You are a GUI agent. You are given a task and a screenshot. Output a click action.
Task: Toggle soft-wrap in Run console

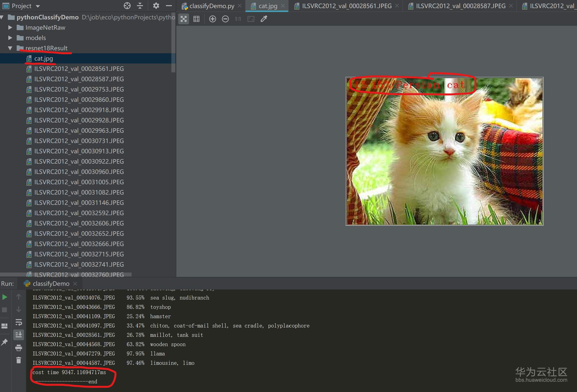click(x=19, y=322)
